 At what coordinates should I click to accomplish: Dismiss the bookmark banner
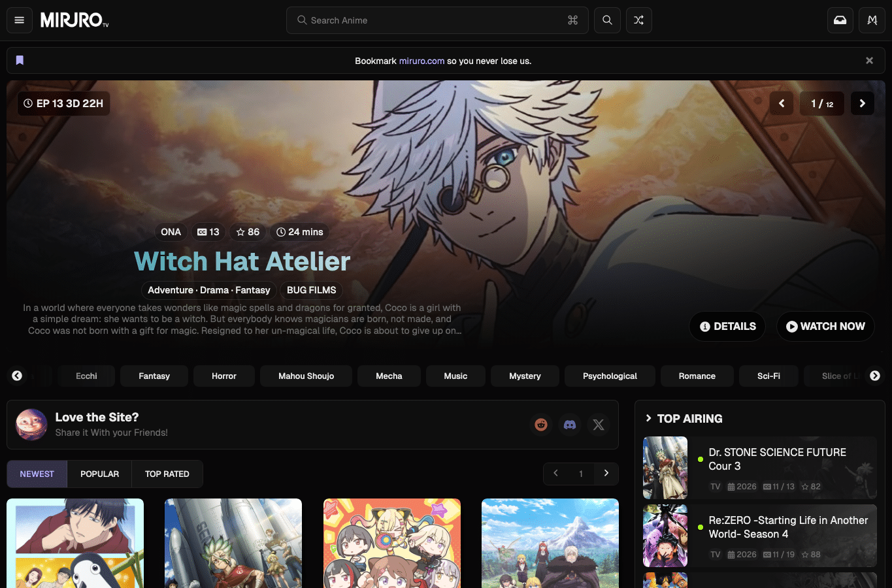[x=869, y=61]
